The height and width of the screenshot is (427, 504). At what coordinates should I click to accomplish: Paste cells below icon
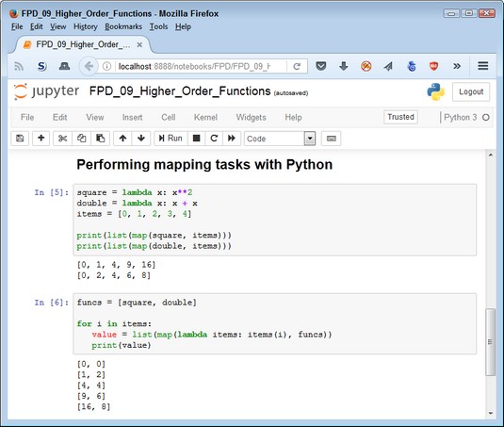[100, 139]
